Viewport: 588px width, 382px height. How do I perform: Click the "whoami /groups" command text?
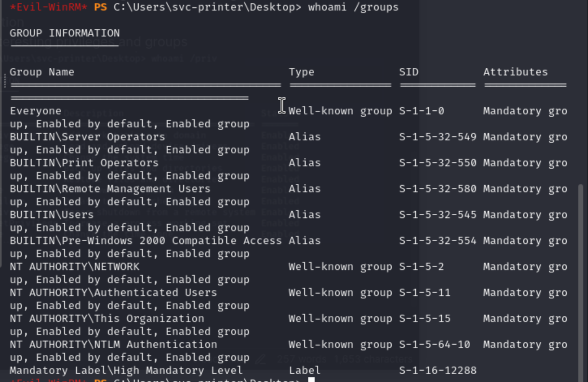click(353, 7)
